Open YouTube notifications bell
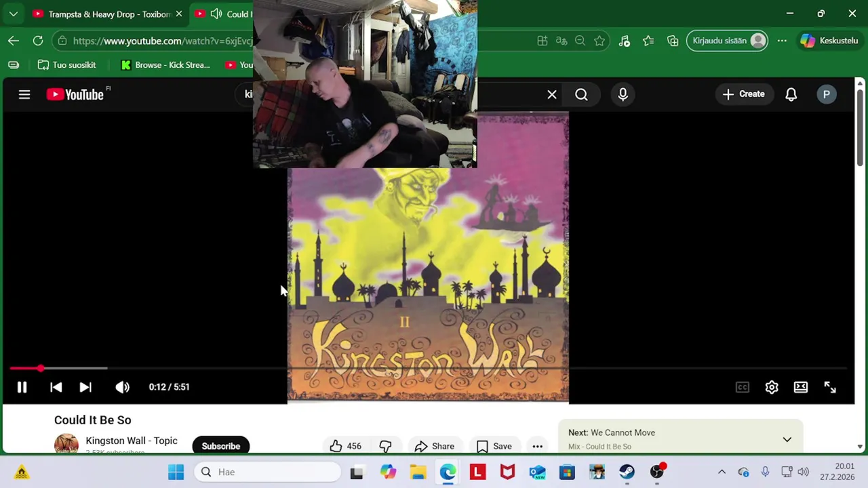This screenshot has height=488, width=868. click(791, 94)
